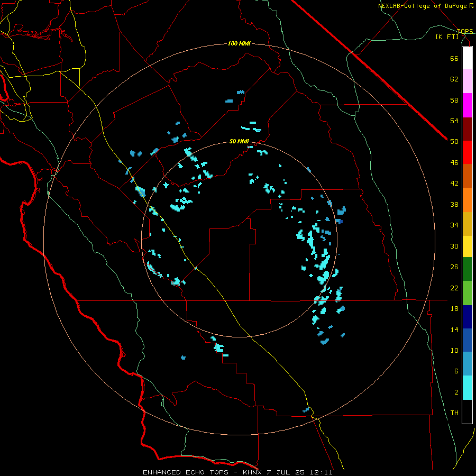Click the navy blue legend swatch
The image size is (476, 476).
[x=467, y=317]
